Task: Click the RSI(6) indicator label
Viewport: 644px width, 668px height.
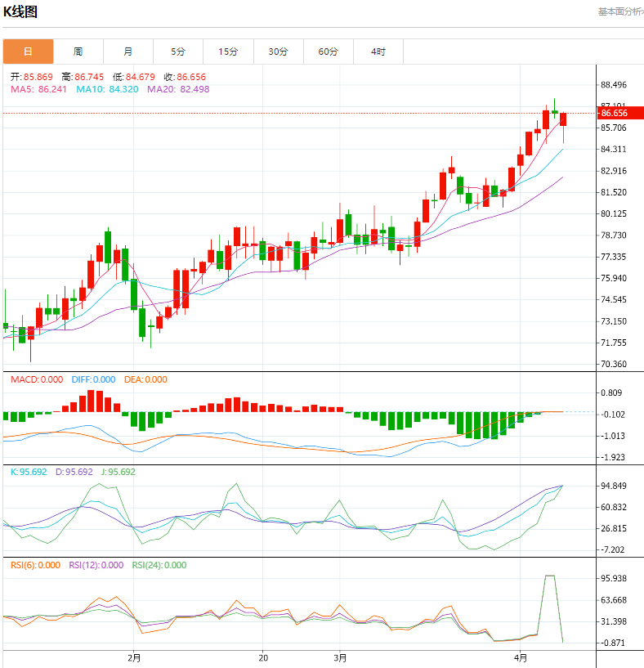Action: (35, 565)
